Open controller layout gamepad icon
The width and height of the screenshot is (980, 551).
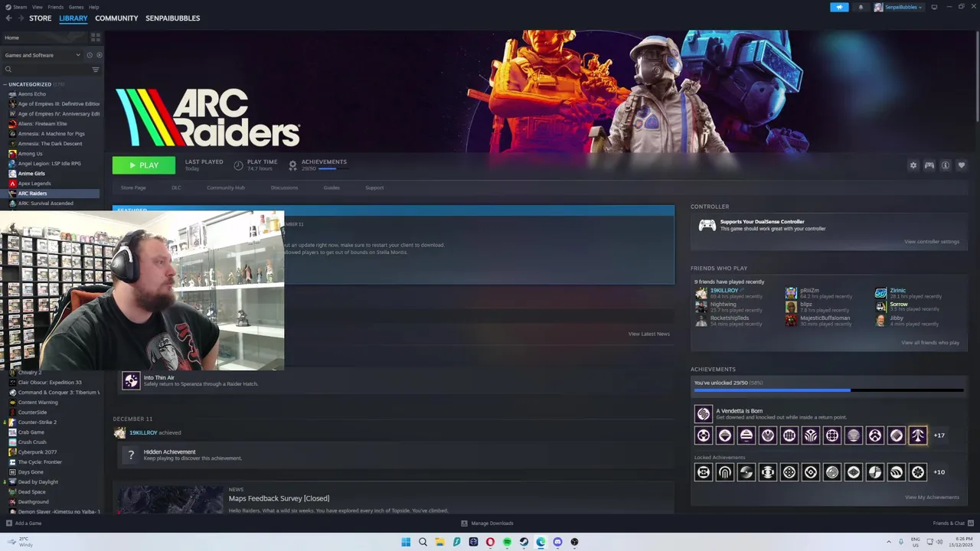click(x=929, y=165)
